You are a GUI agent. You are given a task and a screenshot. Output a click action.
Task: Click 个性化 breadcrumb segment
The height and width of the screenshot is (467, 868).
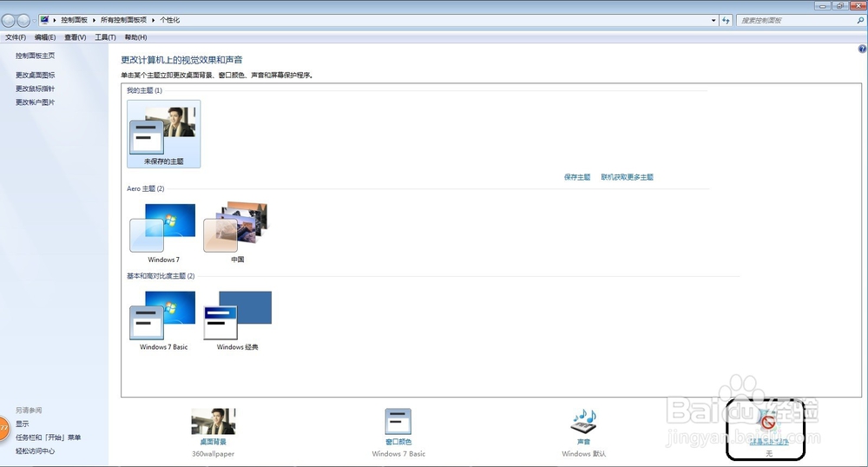[170, 20]
